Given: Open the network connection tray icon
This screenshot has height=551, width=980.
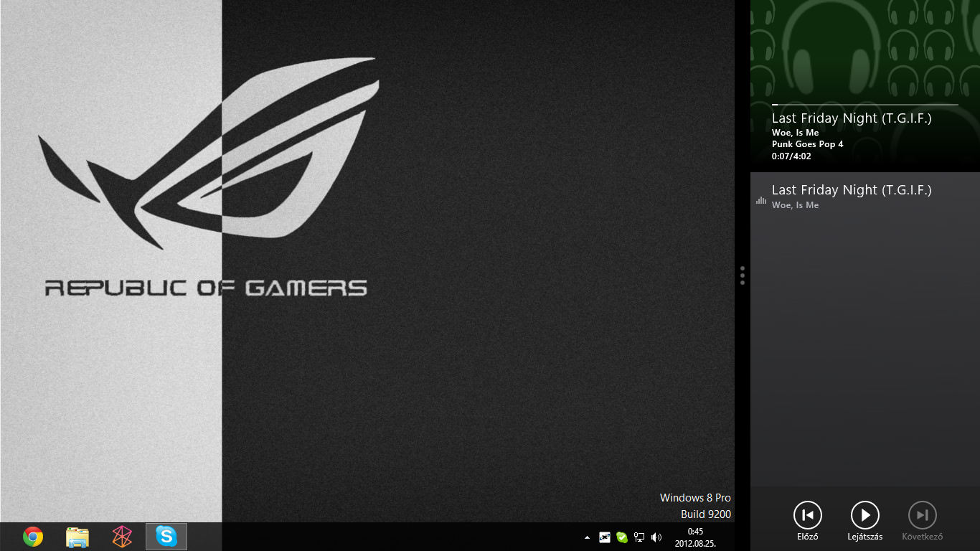Looking at the screenshot, I should pyautogui.click(x=639, y=537).
